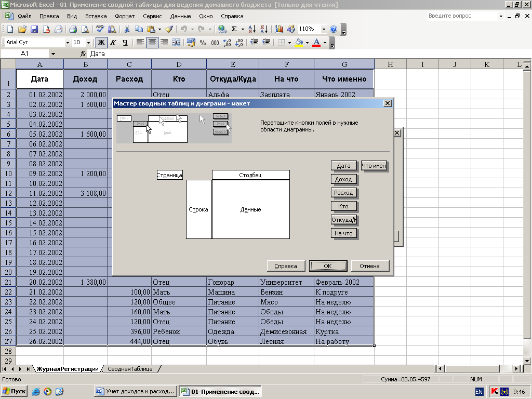This screenshot has height=399, width=532.
Task: Select the Расход field button
Action: [344, 193]
